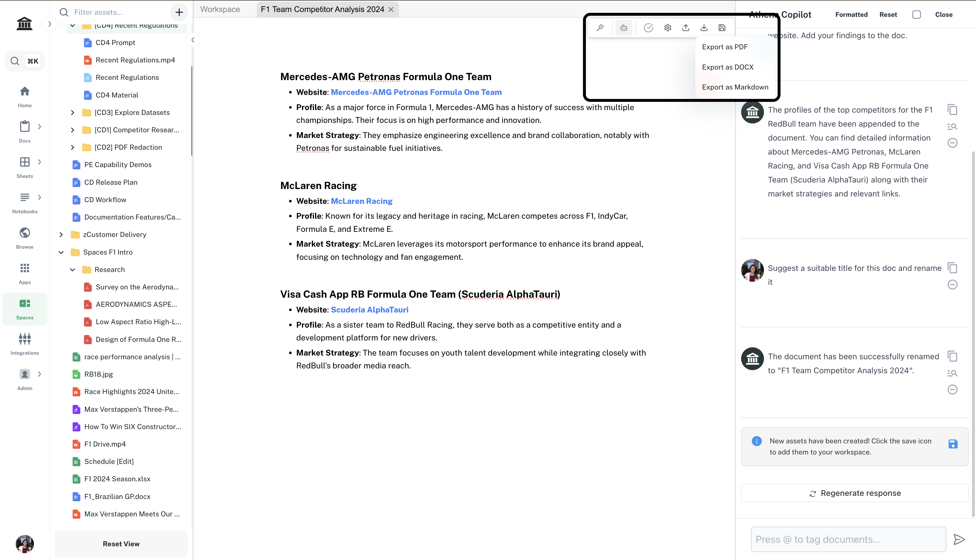976x560 pixels.
Task: Expand the [CD3] Explore Datasets folder
Action: click(72, 112)
